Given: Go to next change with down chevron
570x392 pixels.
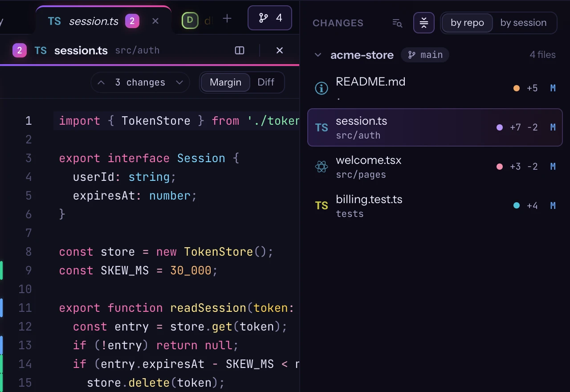Looking at the screenshot, I should [179, 82].
